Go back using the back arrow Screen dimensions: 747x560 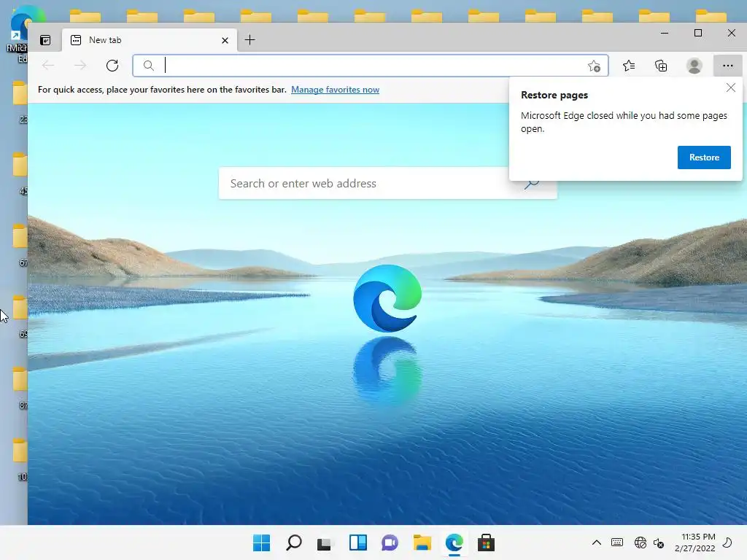click(x=48, y=65)
